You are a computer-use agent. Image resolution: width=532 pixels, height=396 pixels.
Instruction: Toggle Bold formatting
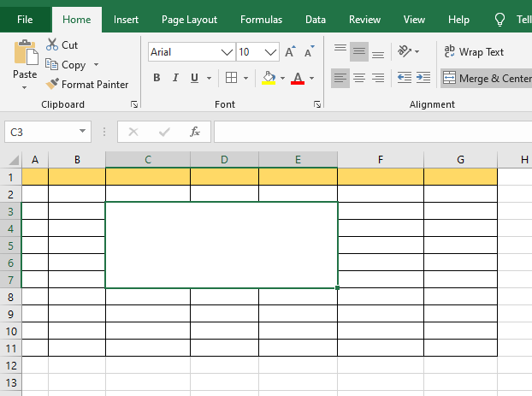point(157,78)
